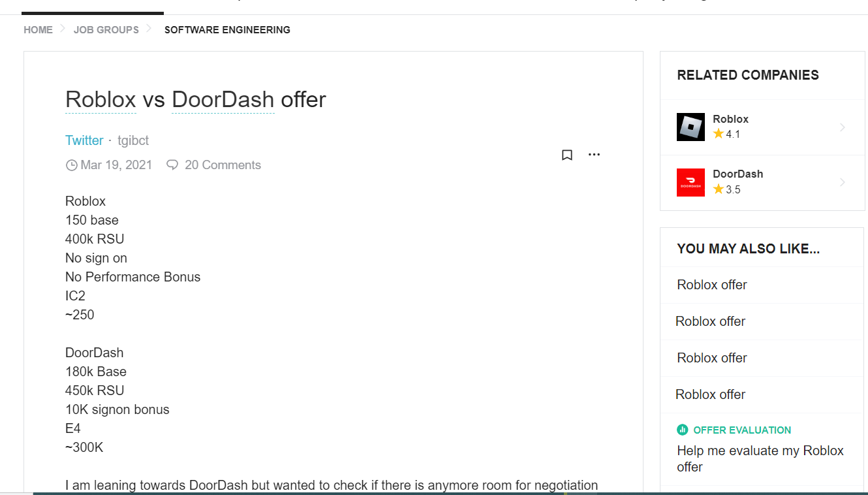Screen dimensions: 868x495
Task: Click the green Offer Evaluation chart icon
Action: (x=683, y=430)
